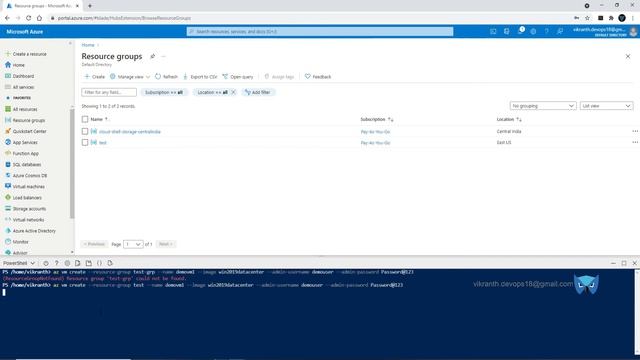Open SQL databases in sidebar
The image size is (640, 360).
click(x=23, y=164)
